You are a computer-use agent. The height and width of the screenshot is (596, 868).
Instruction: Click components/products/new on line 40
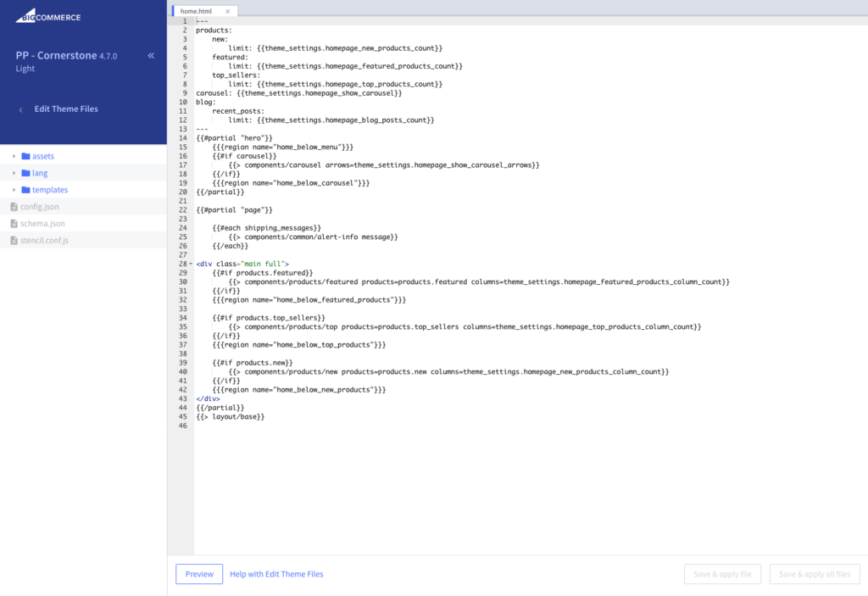coord(448,371)
